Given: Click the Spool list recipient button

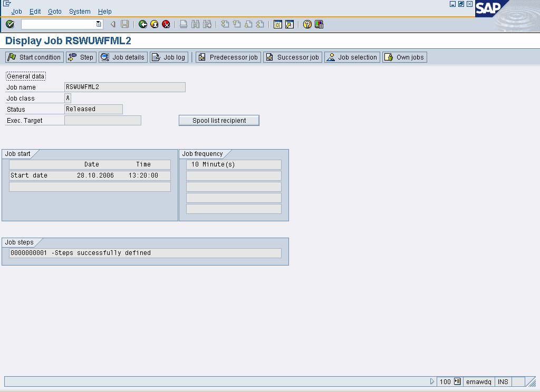Looking at the screenshot, I should 219,121.
